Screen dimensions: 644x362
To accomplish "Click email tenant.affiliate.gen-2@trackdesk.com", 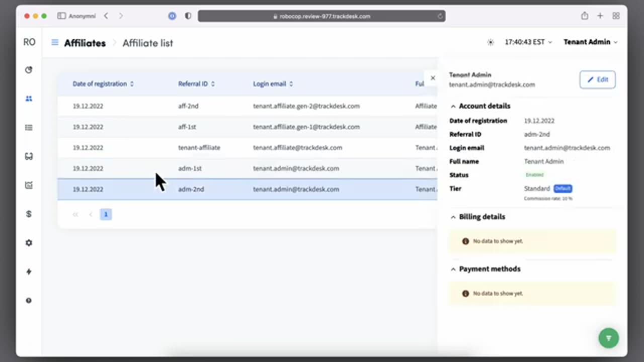I will tap(306, 106).
